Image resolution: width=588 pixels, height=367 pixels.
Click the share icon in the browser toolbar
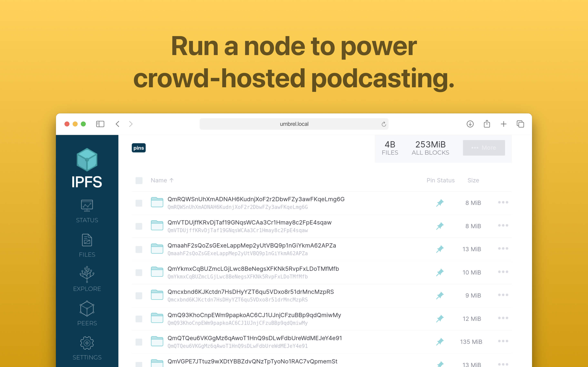487,124
